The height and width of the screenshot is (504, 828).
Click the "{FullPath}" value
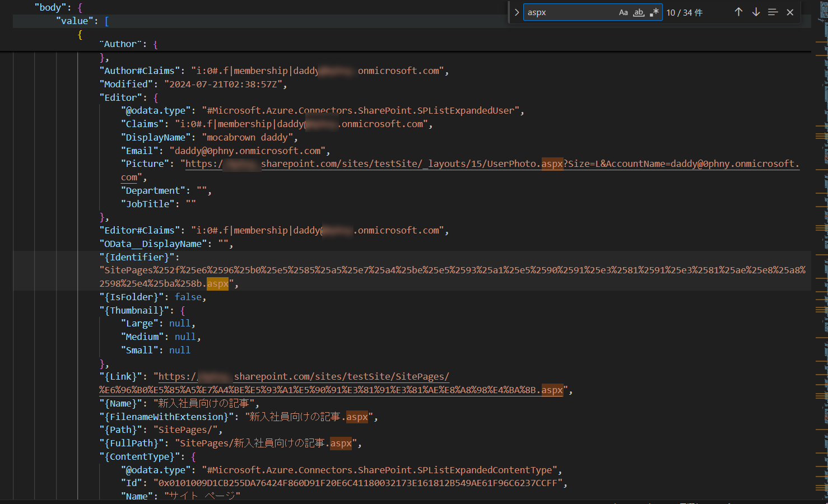point(266,444)
